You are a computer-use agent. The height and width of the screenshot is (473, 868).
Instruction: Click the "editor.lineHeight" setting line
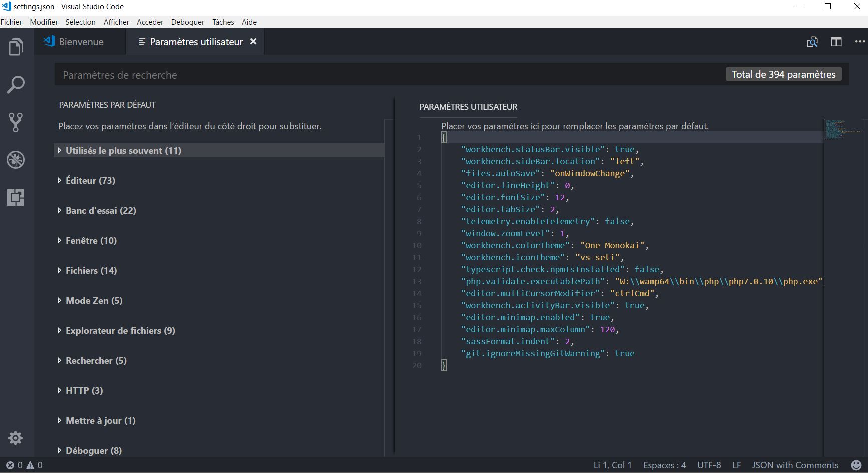518,185
